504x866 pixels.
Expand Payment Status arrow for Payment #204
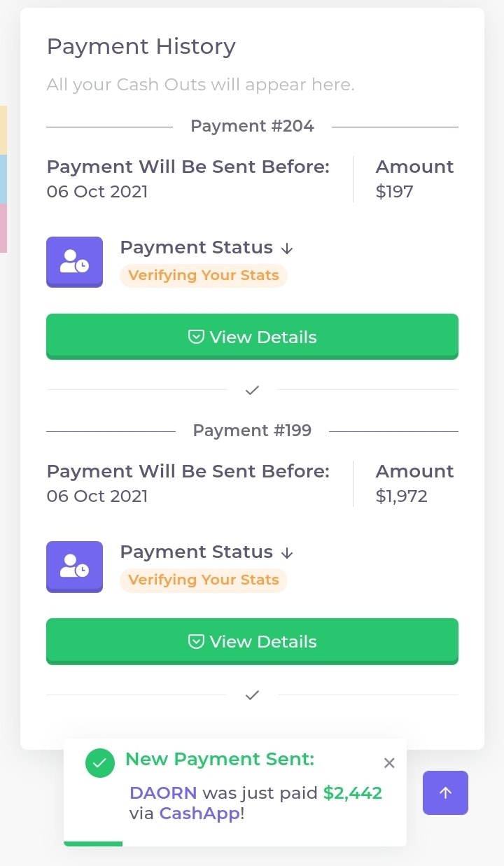click(286, 249)
